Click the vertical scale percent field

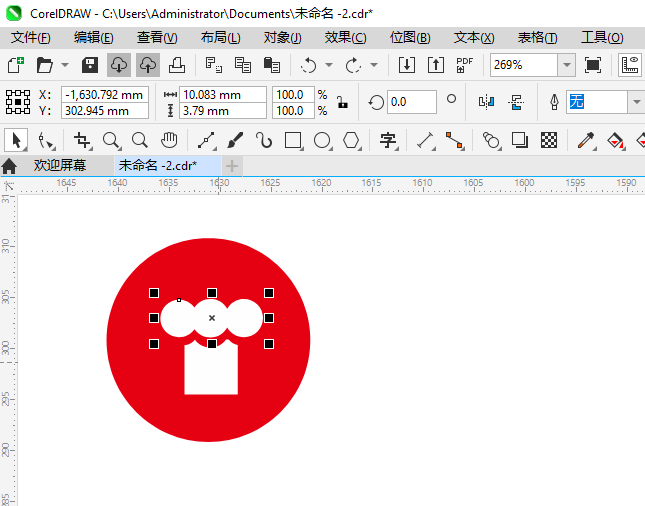[x=293, y=111]
